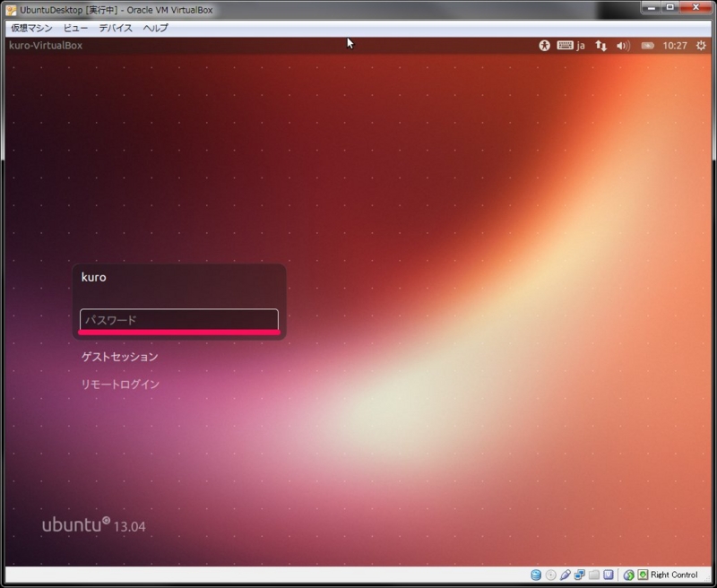Open the power gear session menu

coord(701,46)
